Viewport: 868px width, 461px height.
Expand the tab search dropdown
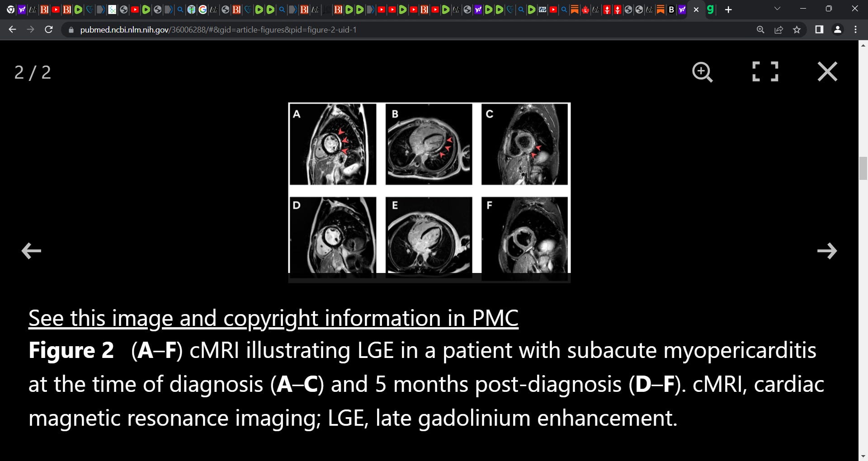777,9
